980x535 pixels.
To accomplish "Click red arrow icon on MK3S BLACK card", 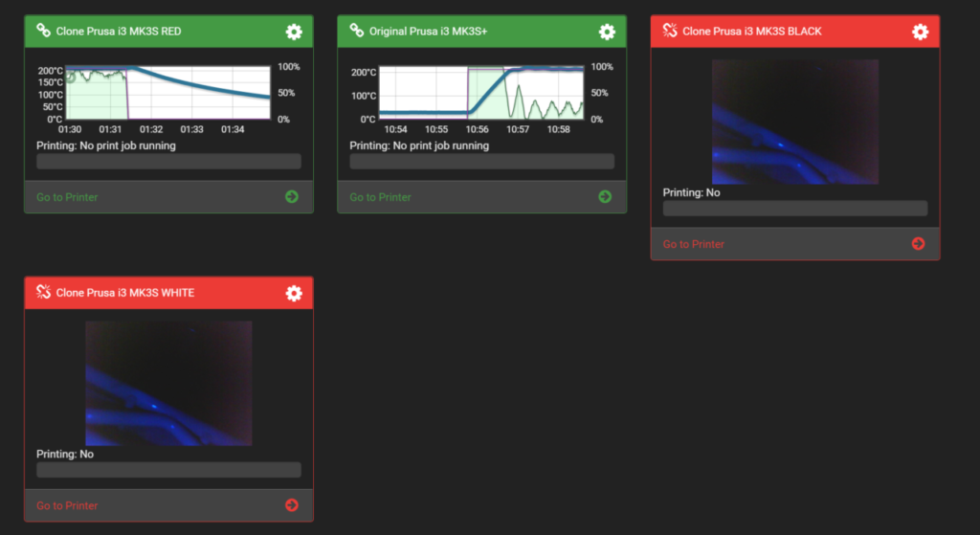I will (918, 244).
